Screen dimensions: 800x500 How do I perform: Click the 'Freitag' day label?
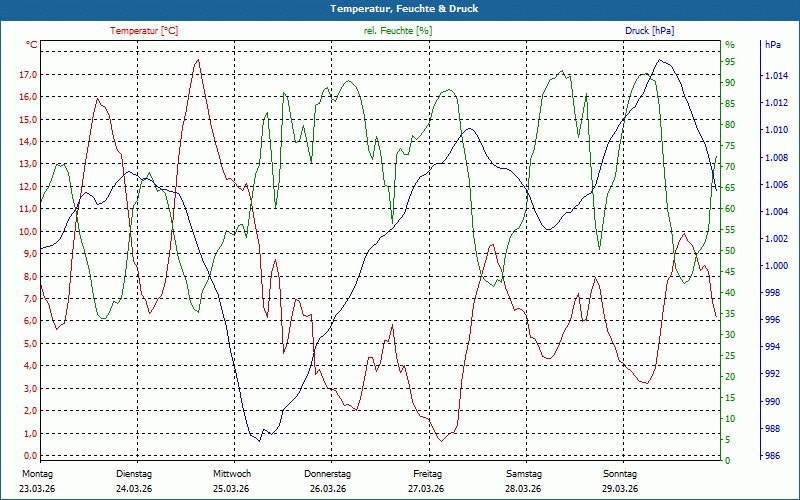(428, 474)
